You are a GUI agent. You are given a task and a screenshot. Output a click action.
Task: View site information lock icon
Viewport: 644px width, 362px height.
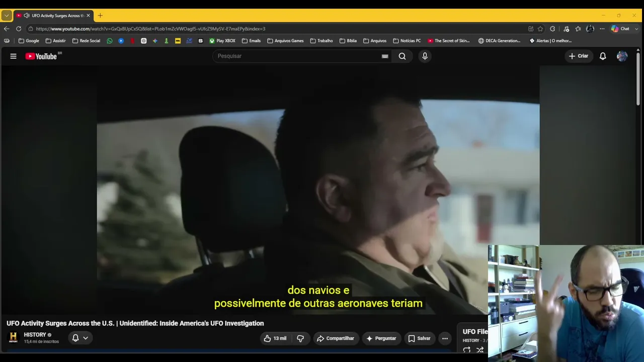(31, 29)
